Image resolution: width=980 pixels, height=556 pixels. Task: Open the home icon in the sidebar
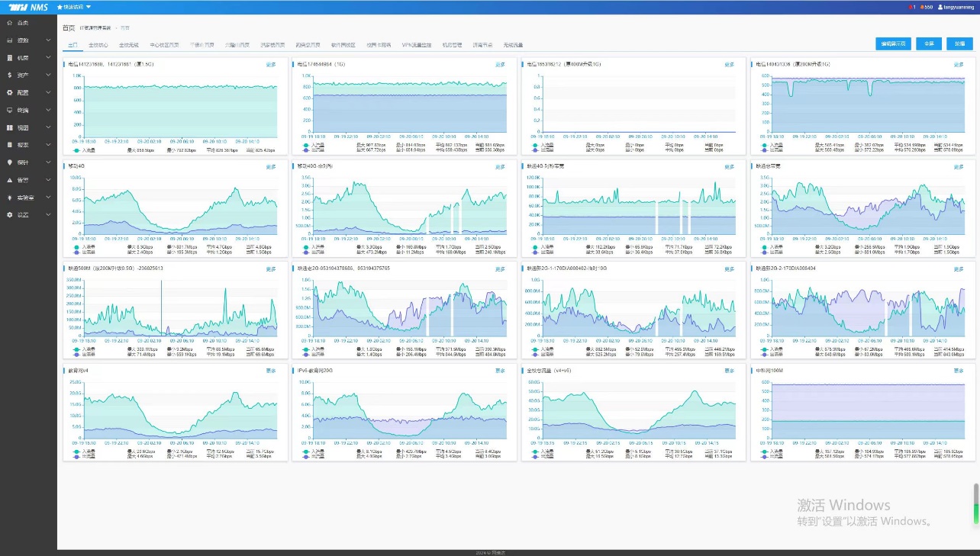(9, 23)
